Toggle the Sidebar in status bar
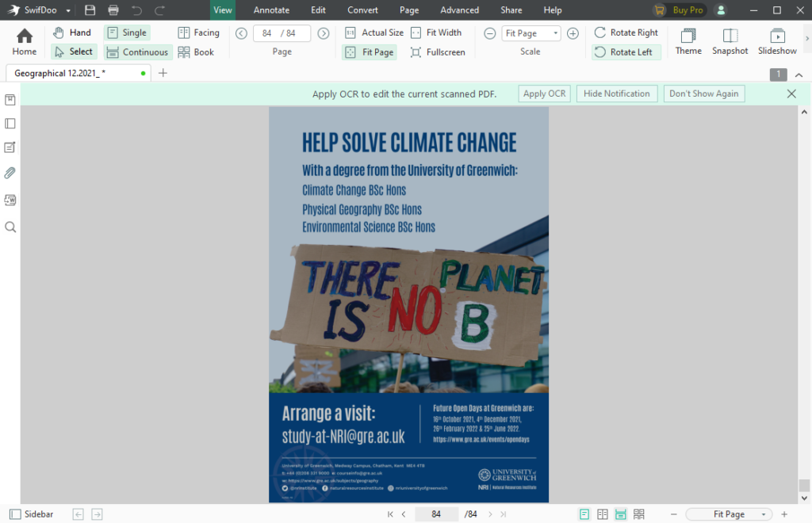812x523 pixels. pyautogui.click(x=32, y=514)
